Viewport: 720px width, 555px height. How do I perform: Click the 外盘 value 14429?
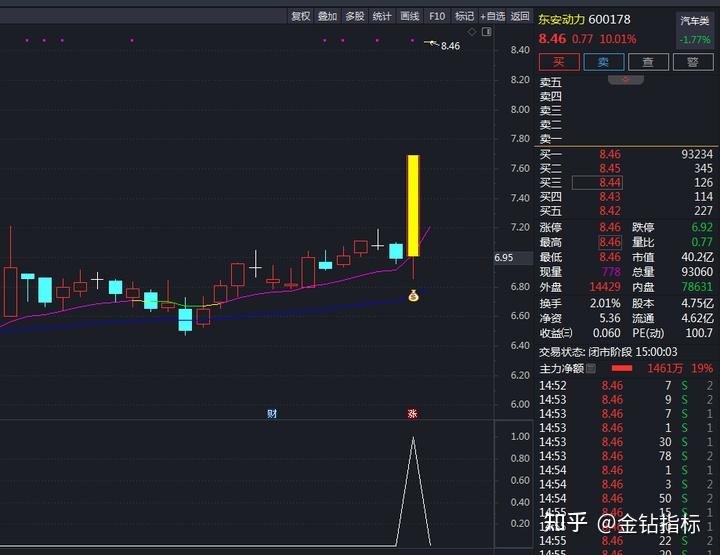pos(605,287)
